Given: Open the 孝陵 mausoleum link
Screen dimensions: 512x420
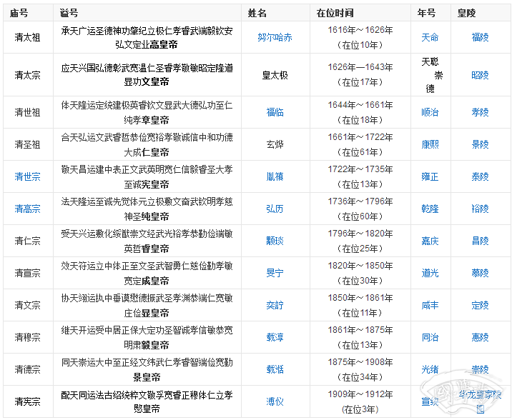Looking at the screenshot, I should [x=480, y=112].
